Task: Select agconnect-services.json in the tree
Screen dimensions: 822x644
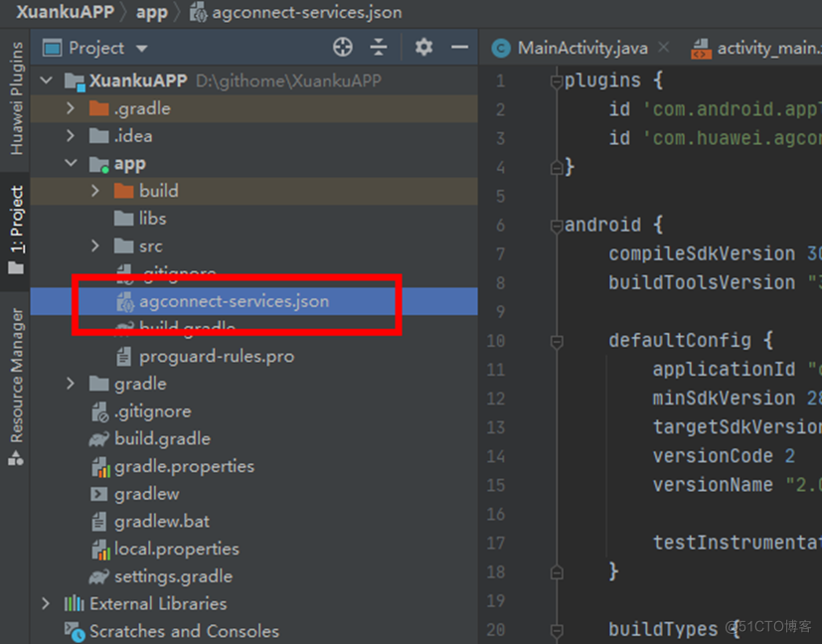Action: tap(234, 300)
